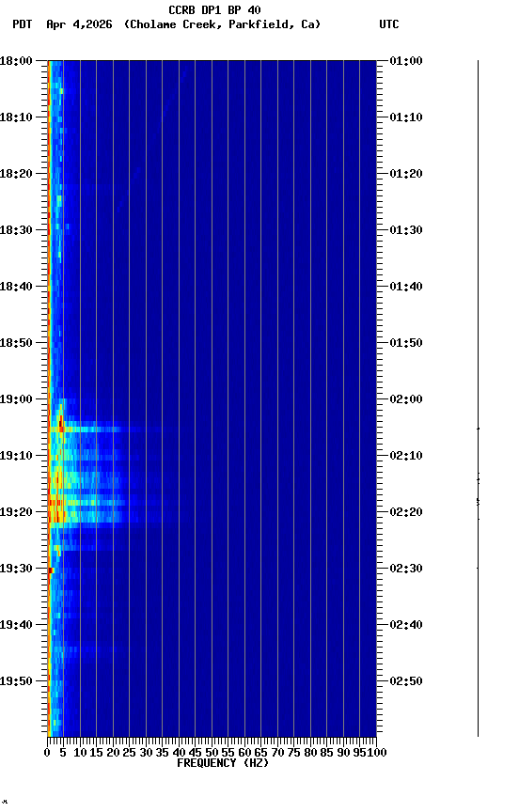Viewport: 519px width, 812px height.
Task: Click the "01:20" UTC time label
Action: (x=406, y=174)
